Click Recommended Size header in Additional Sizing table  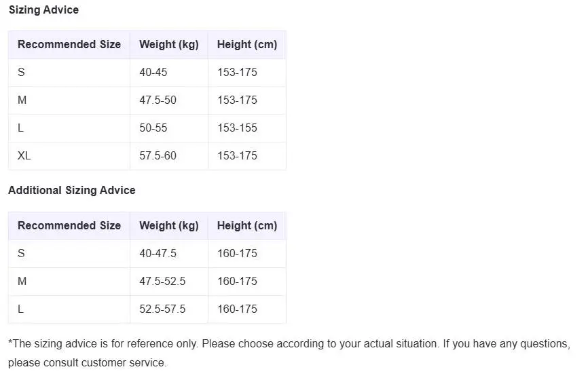pyautogui.click(x=69, y=225)
